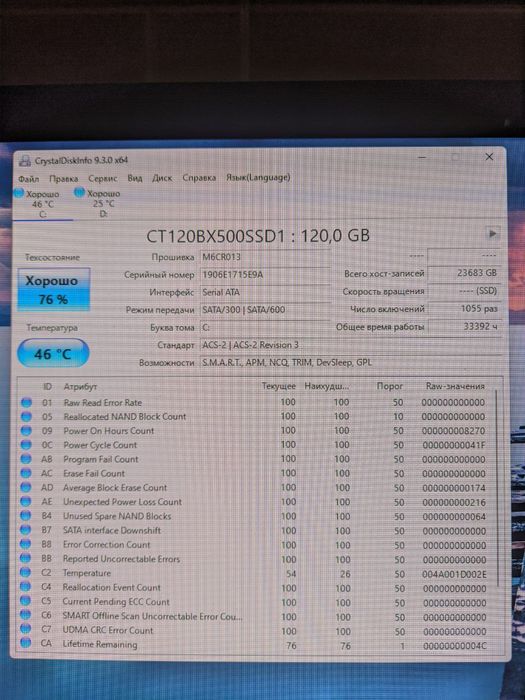Click the status icon of Reallocated NAND Block Count
This screenshot has height=700, width=525.
(x=26, y=417)
